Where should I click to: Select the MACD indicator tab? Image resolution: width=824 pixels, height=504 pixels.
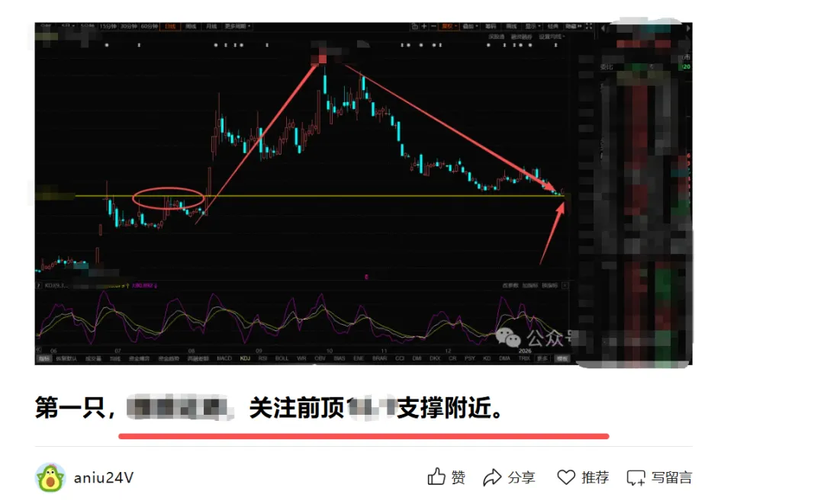point(224,358)
